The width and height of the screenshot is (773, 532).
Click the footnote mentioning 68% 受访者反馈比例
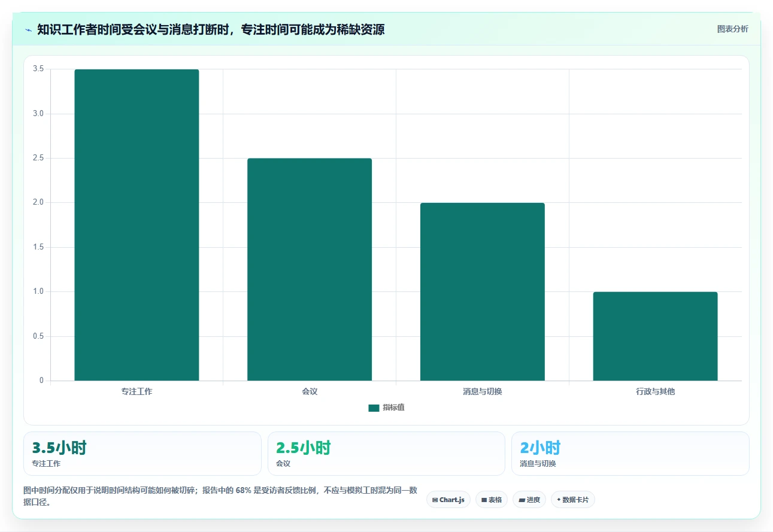220,496
